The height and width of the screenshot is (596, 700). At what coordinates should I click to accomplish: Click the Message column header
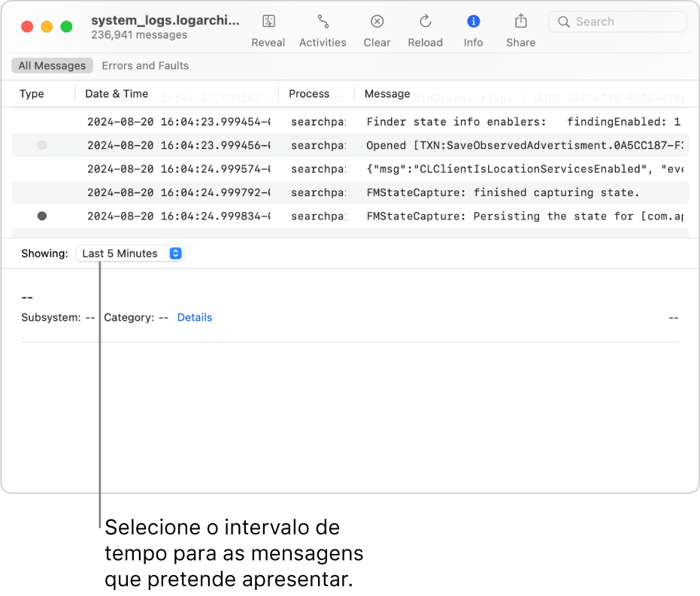pos(387,94)
